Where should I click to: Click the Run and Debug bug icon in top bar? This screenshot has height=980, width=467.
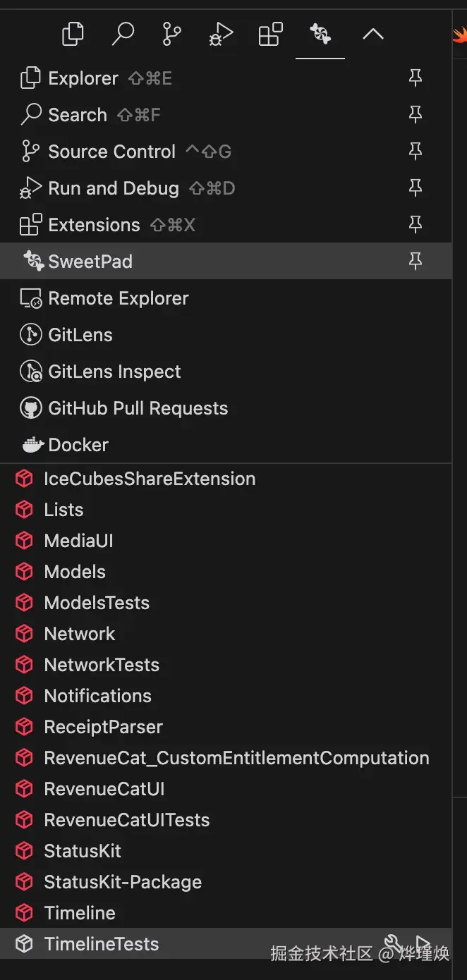pos(221,34)
